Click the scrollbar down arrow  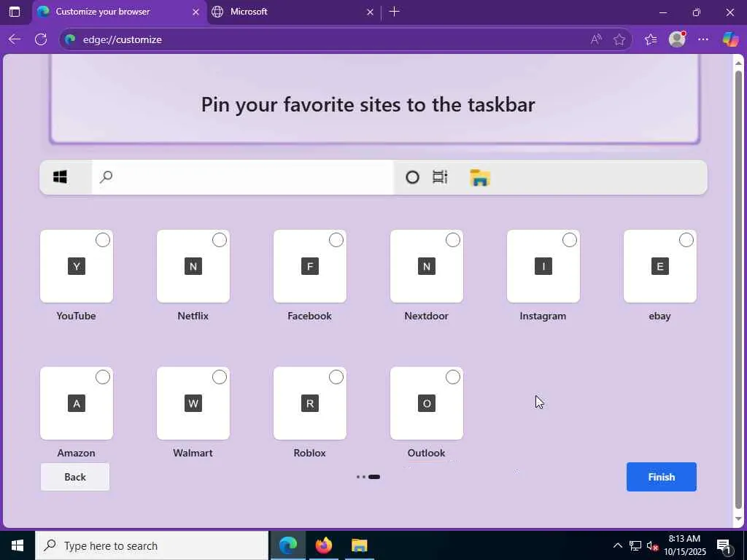[738, 519]
